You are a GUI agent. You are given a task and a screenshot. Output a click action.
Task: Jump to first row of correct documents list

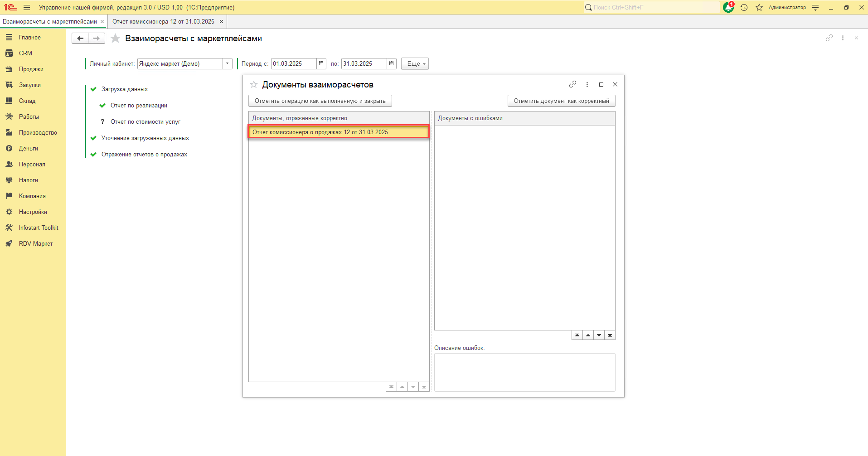tap(391, 387)
